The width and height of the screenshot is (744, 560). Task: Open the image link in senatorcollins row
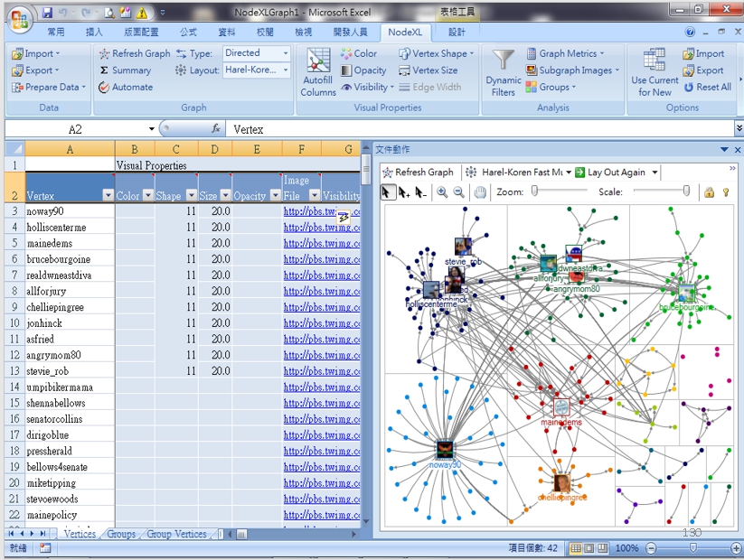pyautogui.click(x=321, y=419)
